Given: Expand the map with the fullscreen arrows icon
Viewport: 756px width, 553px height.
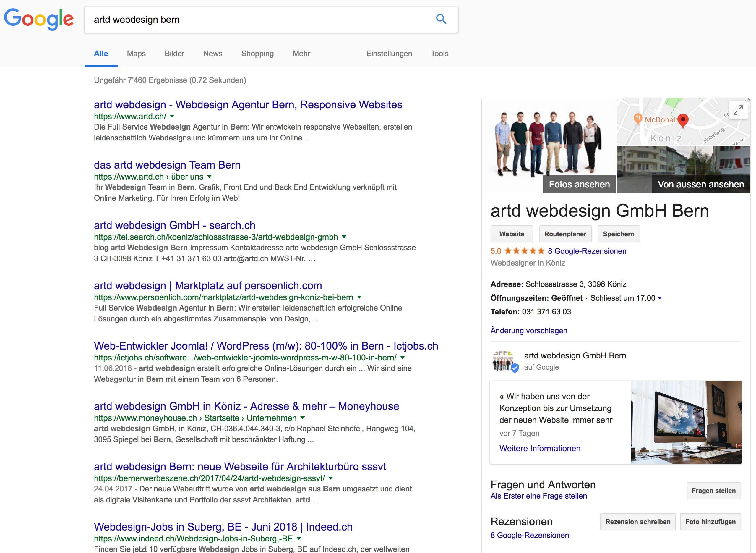Looking at the screenshot, I should point(738,110).
